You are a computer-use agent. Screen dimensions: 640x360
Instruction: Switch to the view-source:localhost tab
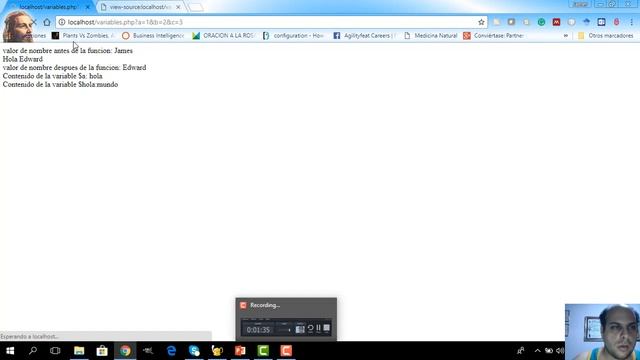tap(140, 7)
